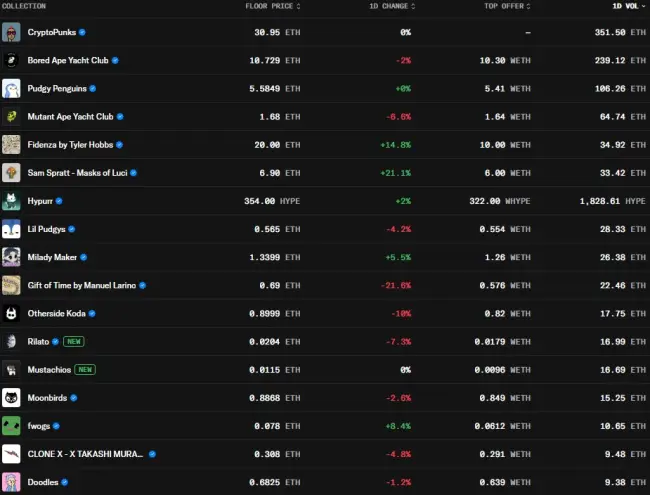
Task: Click the verified badge next to Otherside Koda
Action: click(x=92, y=313)
